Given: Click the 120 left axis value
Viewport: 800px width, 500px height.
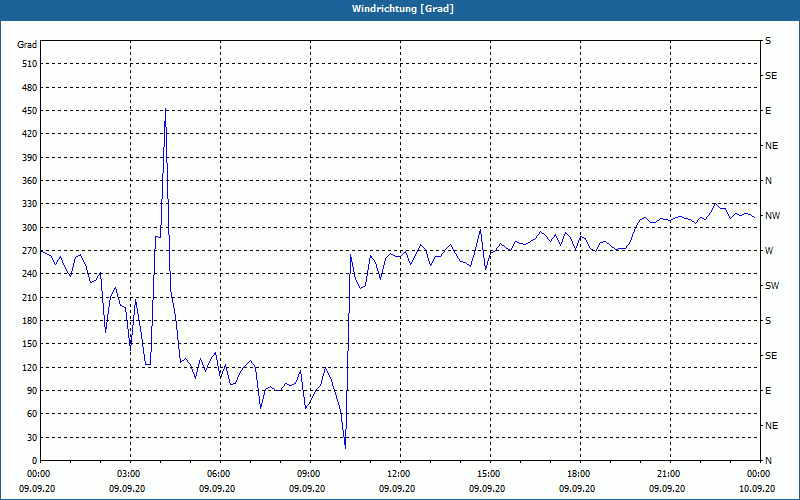Looking at the screenshot, I should [29, 367].
